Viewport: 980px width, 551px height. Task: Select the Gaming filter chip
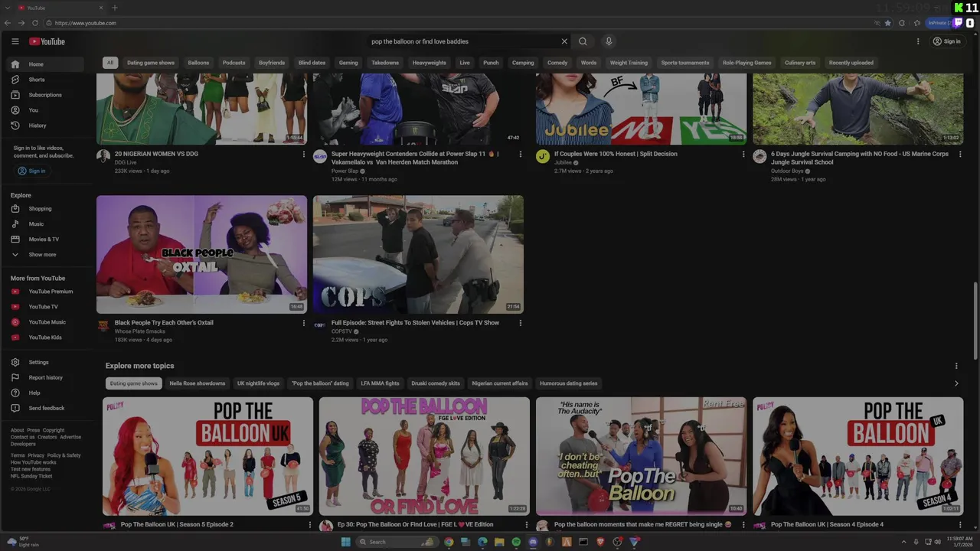[348, 63]
